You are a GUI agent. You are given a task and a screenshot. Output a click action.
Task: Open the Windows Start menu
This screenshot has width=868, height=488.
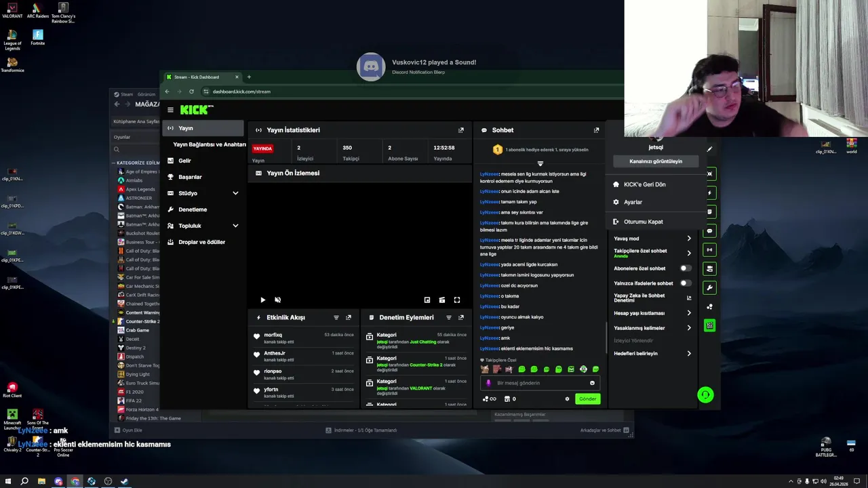(x=7, y=481)
